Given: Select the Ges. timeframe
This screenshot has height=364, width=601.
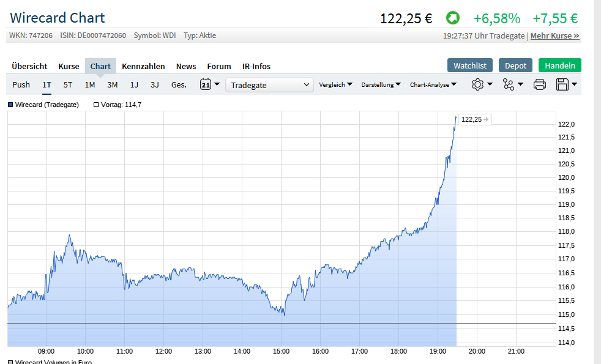Looking at the screenshot, I should point(179,84).
